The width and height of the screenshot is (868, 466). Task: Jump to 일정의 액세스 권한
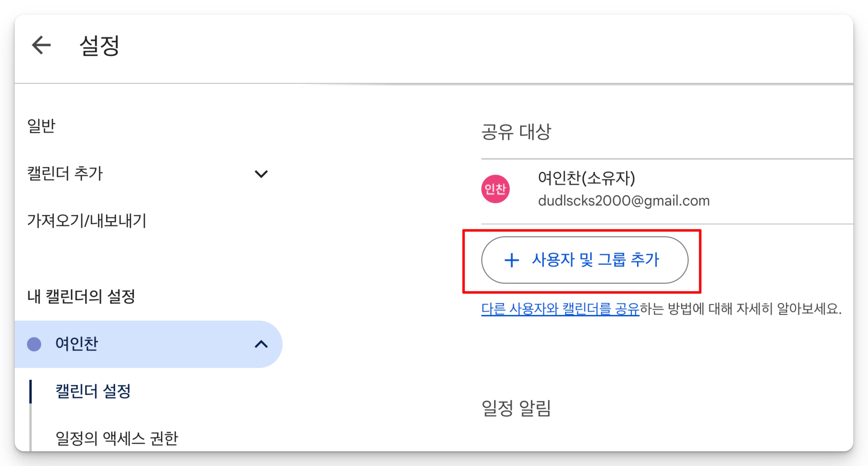tap(117, 438)
